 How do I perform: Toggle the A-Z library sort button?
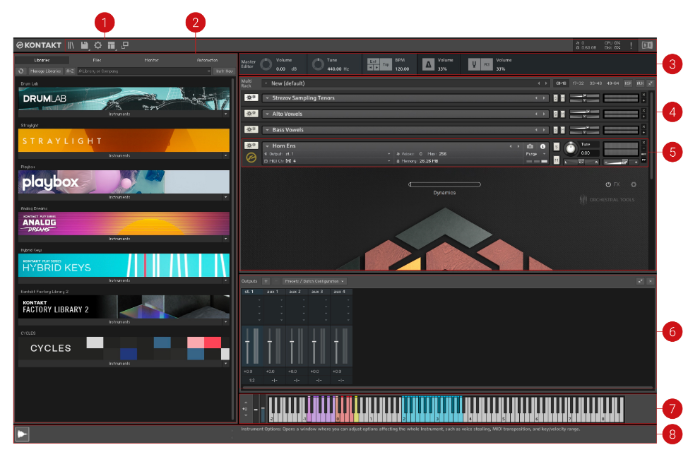[x=70, y=71]
